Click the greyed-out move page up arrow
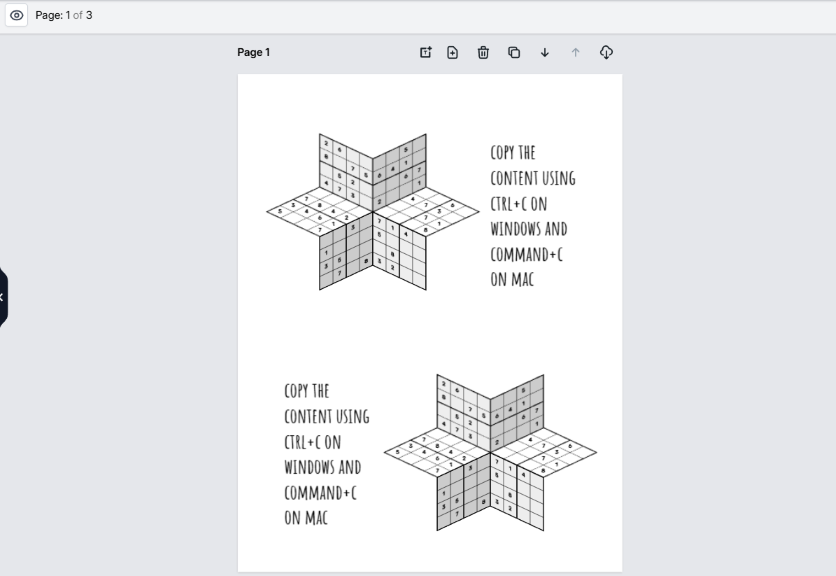 tap(575, 52)
